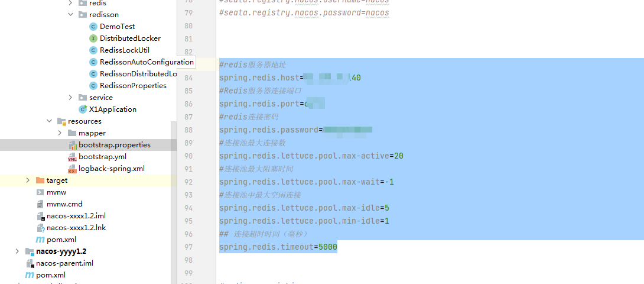Click the RedissLockUtil class icon
Viewport: 644px width, 284px height.
click(x=93, y=50)
